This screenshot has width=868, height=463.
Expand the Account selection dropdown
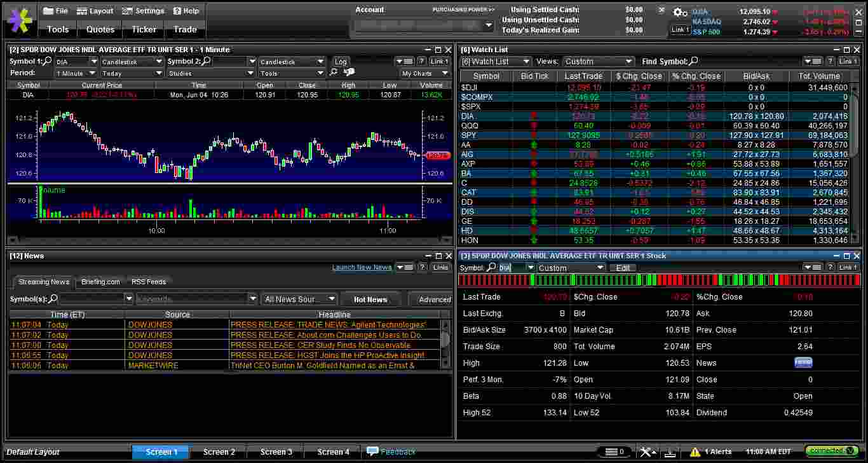tap(489, 25)
